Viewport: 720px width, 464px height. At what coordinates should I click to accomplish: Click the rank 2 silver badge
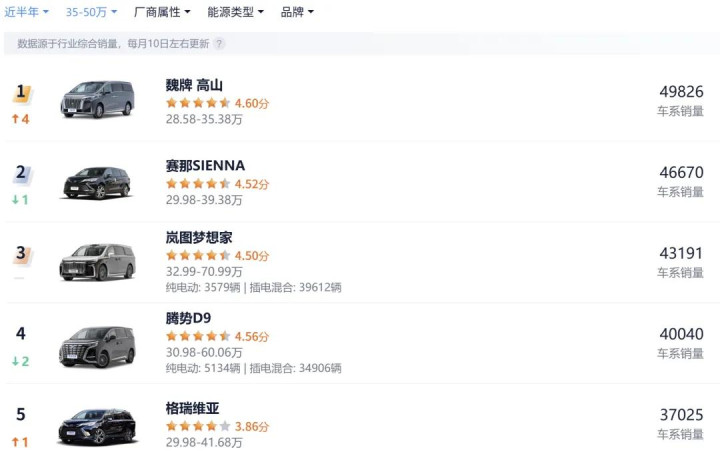(x=21, y=173)
